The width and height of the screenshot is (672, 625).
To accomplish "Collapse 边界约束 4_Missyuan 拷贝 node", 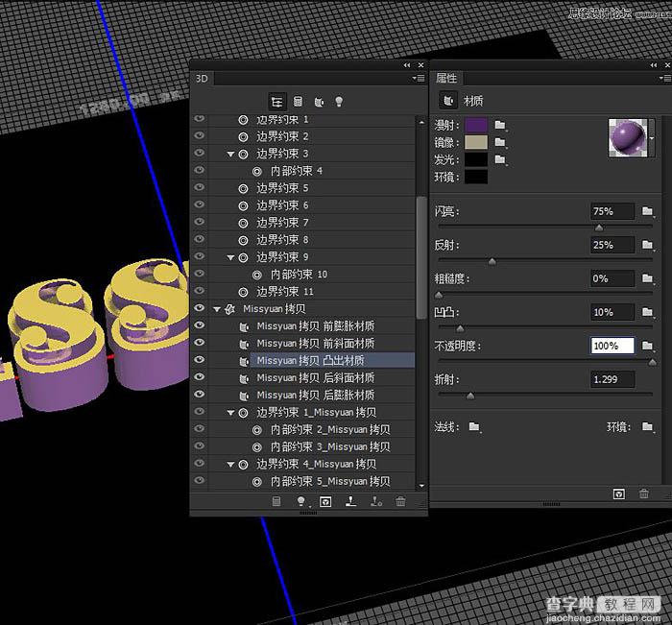I will click(x=230, y=465).
